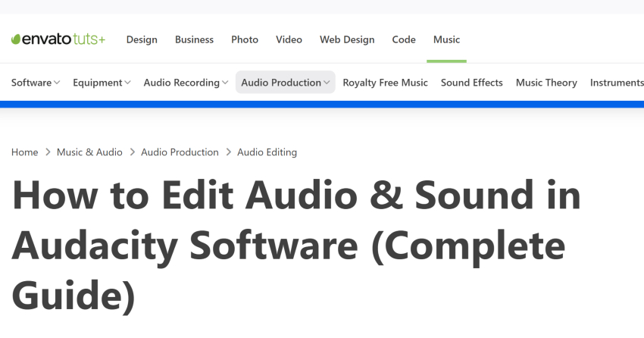Open Music & Audio breadcrumb

coord(89,152)
